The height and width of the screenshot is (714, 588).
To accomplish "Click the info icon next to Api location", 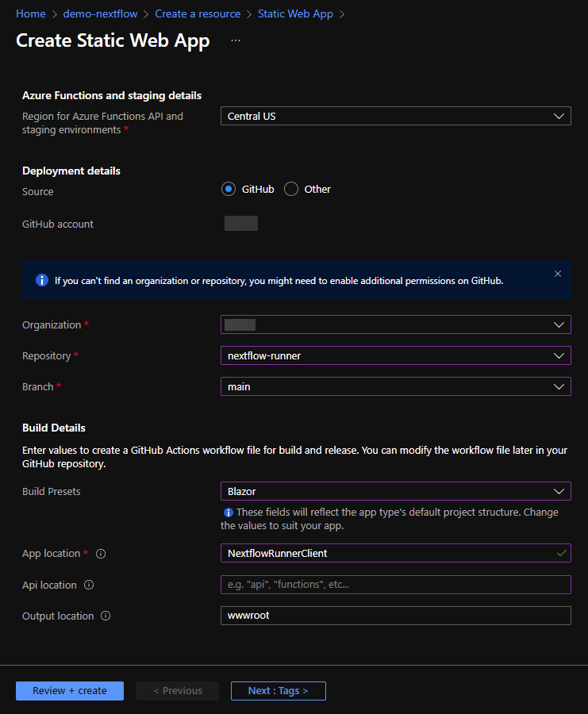I will coord(89,585).
